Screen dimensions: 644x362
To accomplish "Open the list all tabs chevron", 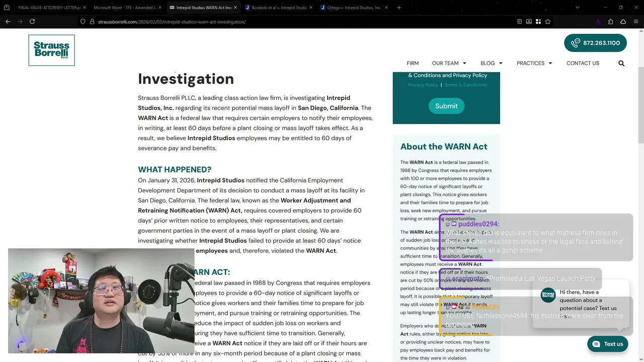I will 577,8.
